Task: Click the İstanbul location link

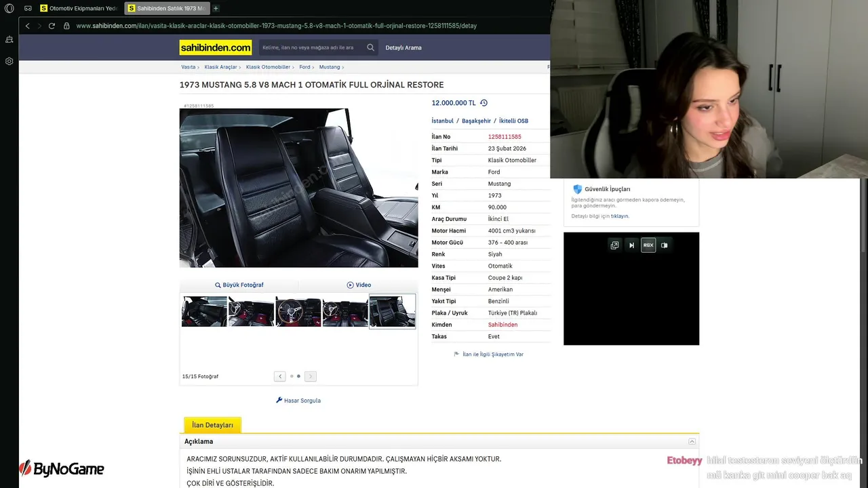Action: click(443, 121)
